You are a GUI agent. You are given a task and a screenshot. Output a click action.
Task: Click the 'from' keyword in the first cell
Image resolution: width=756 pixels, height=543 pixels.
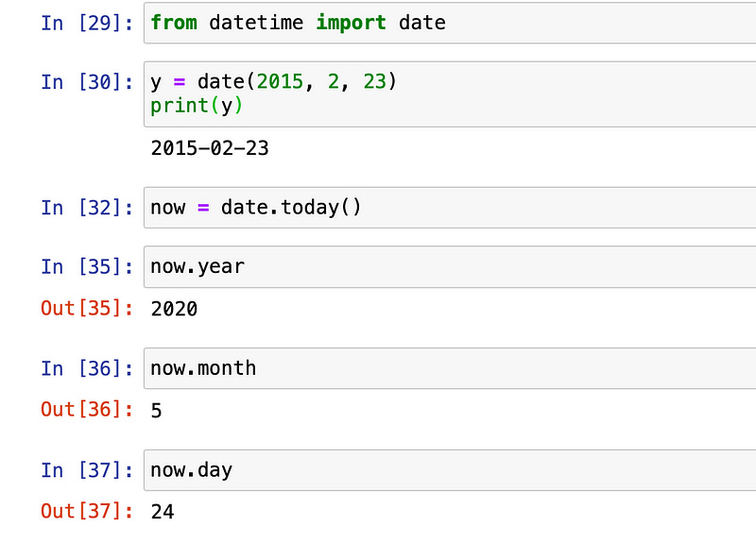pos(174,23)
